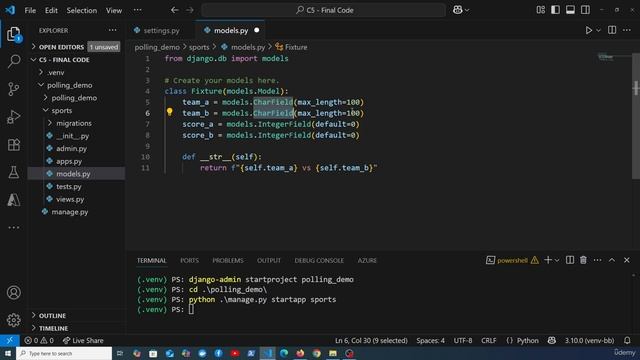Split the terminal
This screenshot has width=640, height=360.
tap(570, 260)
